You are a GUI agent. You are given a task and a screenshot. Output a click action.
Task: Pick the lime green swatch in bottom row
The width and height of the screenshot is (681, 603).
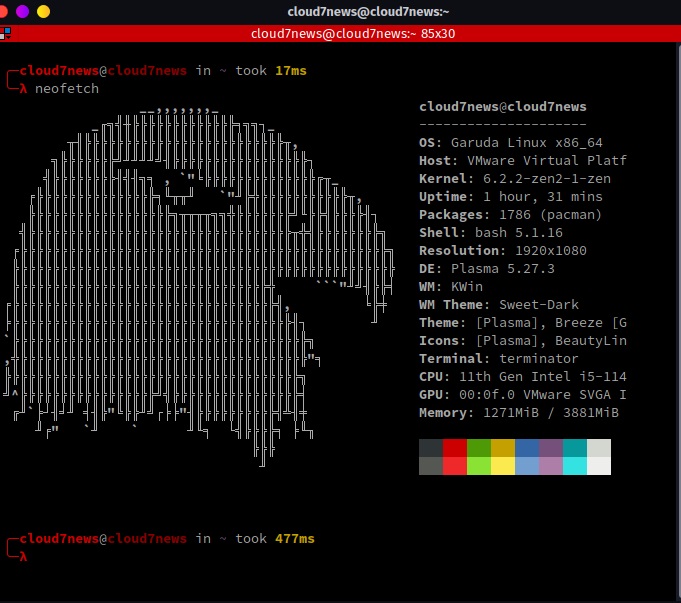479,465
